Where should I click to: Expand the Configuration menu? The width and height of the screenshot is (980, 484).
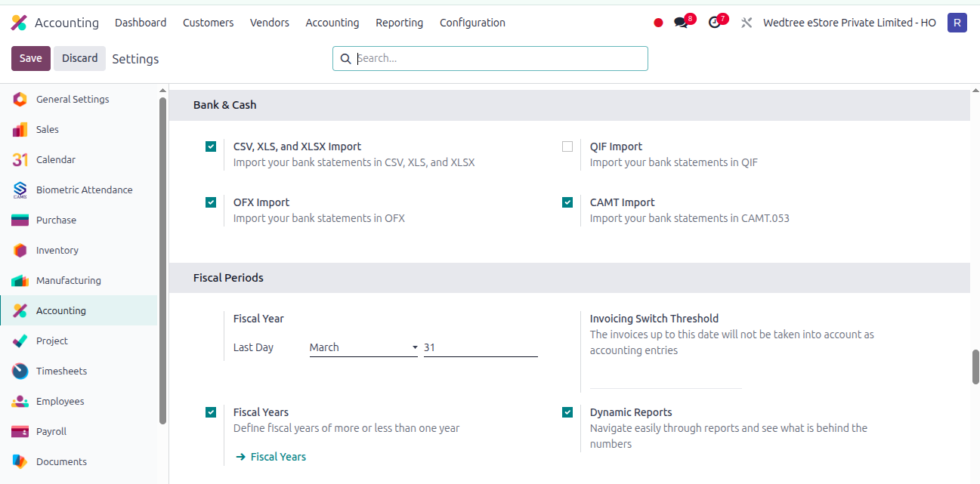(472, 23)
